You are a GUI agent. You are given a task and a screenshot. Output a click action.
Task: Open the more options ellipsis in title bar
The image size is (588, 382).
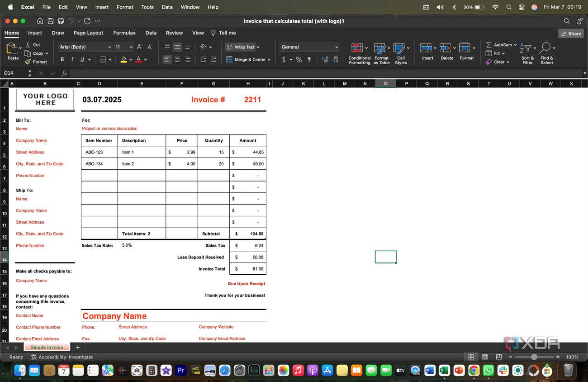pos(98,21)
